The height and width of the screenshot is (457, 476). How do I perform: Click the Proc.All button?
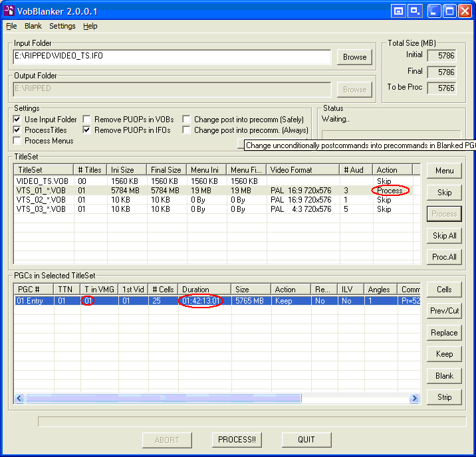coord(444,257)
